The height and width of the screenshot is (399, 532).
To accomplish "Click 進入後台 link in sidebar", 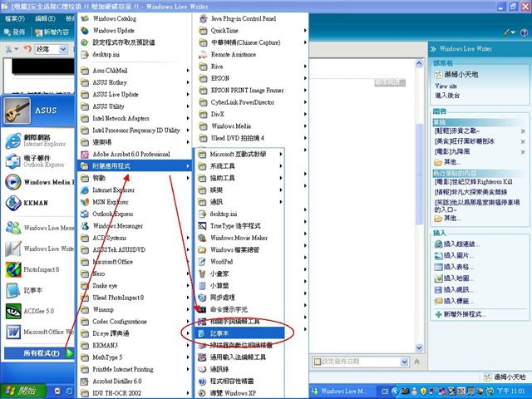I will click(447, 96).
